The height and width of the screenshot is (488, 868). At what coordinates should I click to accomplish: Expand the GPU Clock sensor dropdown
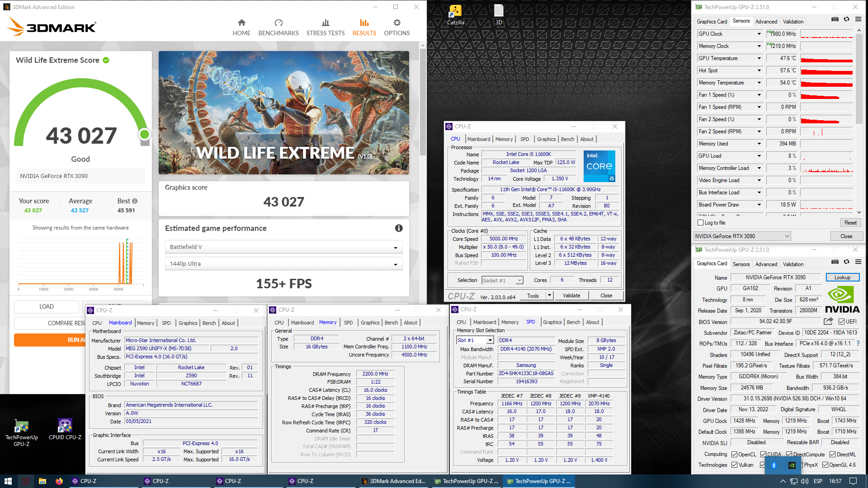point(759,34)
